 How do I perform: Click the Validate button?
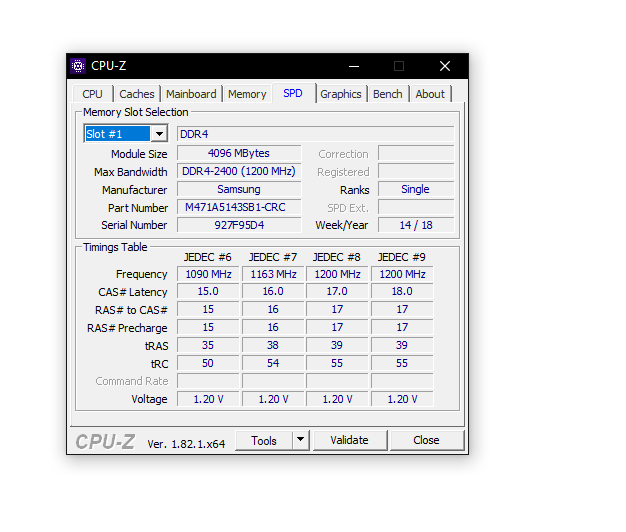click(349, 440)
